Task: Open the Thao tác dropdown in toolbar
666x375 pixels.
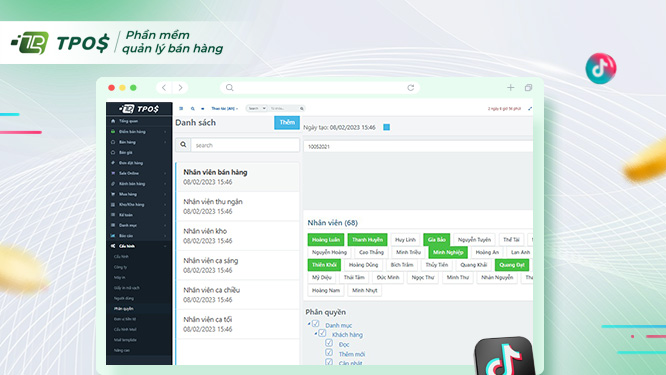Action: [x=225, y=108]
